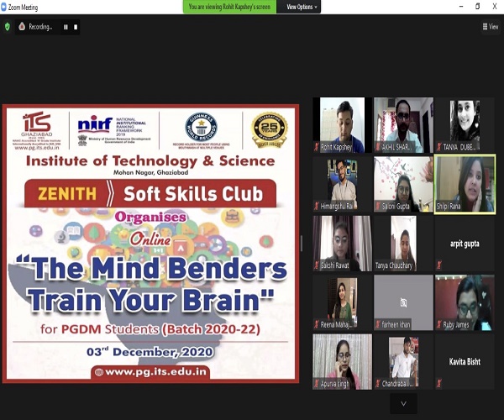
Task: Select Kavita Bisht's participant tile
Action: [465, 361]
